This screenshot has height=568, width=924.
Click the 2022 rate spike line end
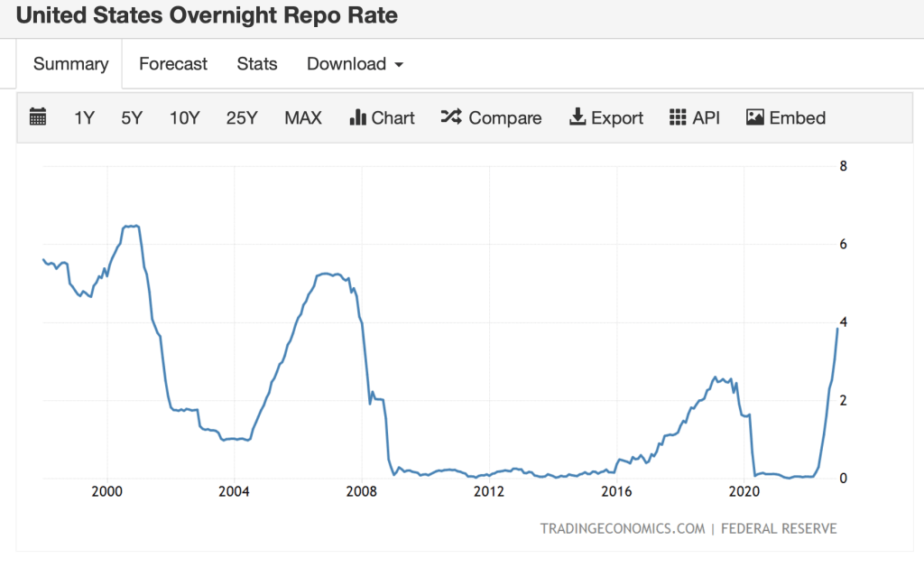click(x=837, y=330)
